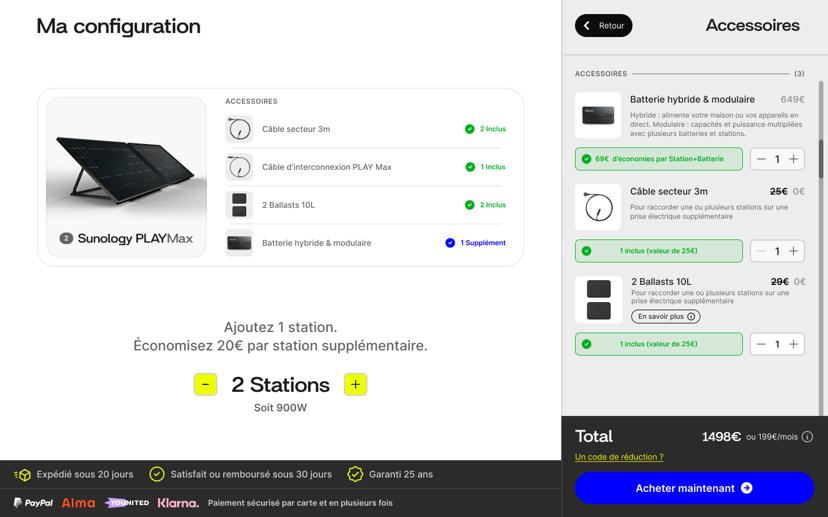The image size is (828, 517).
Task: Decrease Batterie hybride quantity
Action: [761, 159]
